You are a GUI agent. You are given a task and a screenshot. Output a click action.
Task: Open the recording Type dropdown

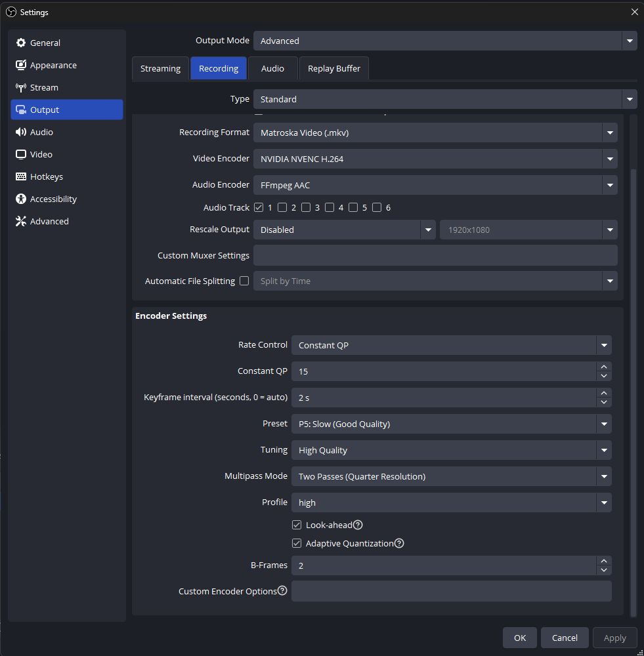point(445,99)
